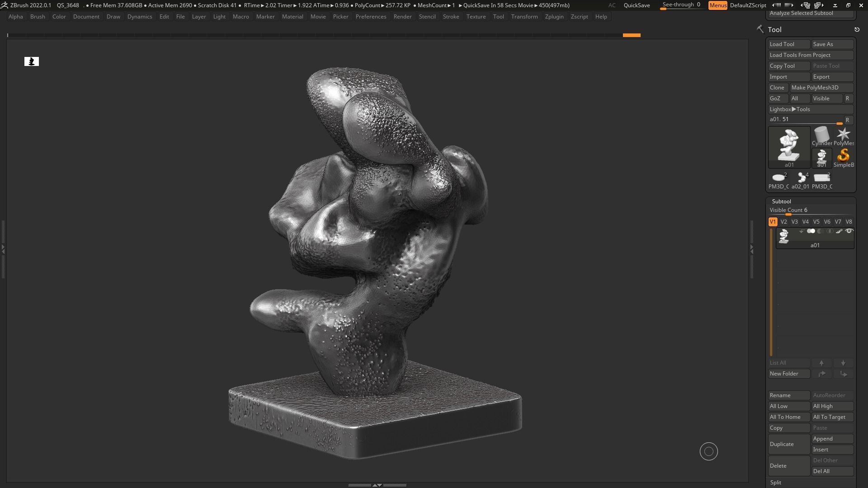Pick the a02_01 tool thumbnail

click(800, 179)
